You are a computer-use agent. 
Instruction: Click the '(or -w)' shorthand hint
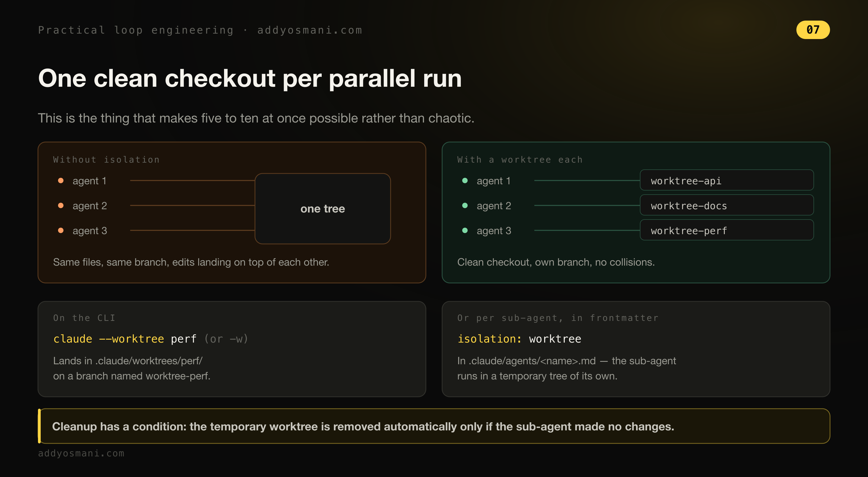click(x=226, y=339)
